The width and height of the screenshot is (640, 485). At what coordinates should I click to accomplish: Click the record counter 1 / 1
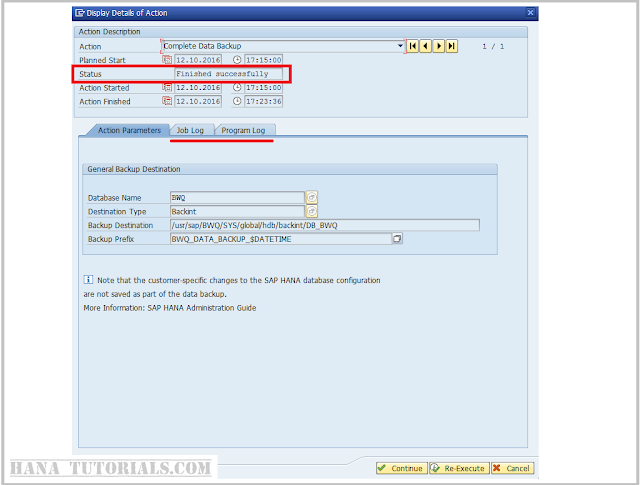pyautogui.click(x=493, y=47)
